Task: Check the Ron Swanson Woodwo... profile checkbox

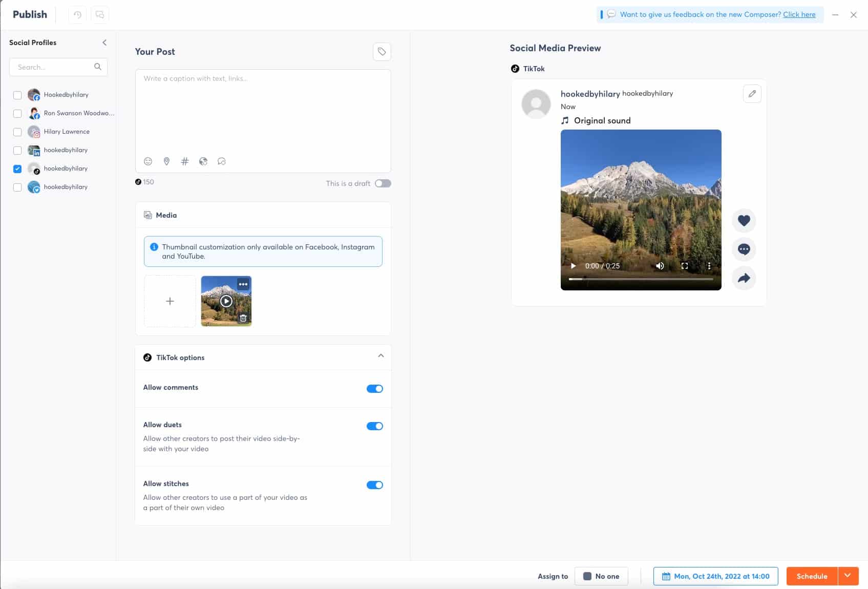Action: pyautogui.click(x=17, y=113)
